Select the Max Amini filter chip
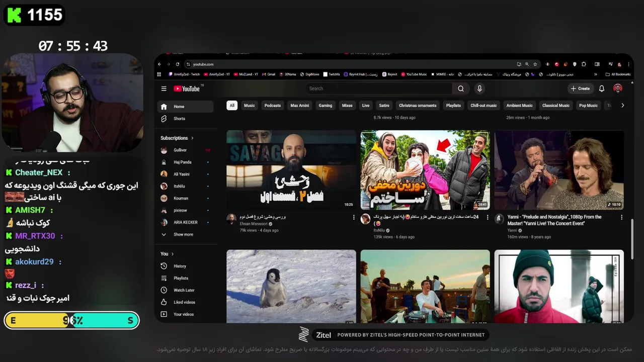The width and height of the screenshot is (644, 362). point(300,106)
